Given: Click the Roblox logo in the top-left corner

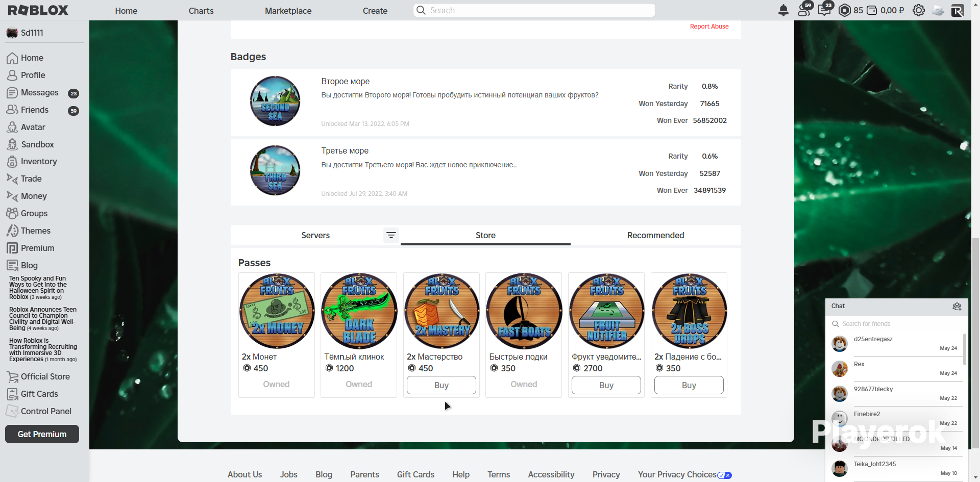Looking at the screenshot, I should point(38,10).
